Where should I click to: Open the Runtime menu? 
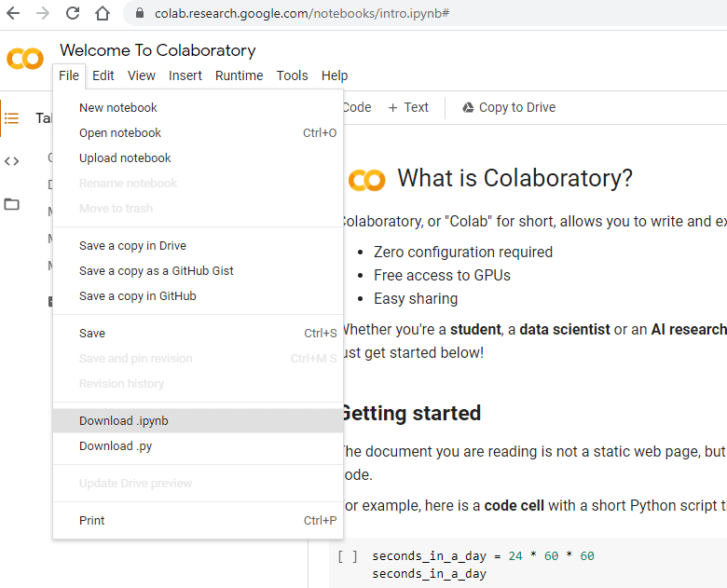tap(239, 75)
